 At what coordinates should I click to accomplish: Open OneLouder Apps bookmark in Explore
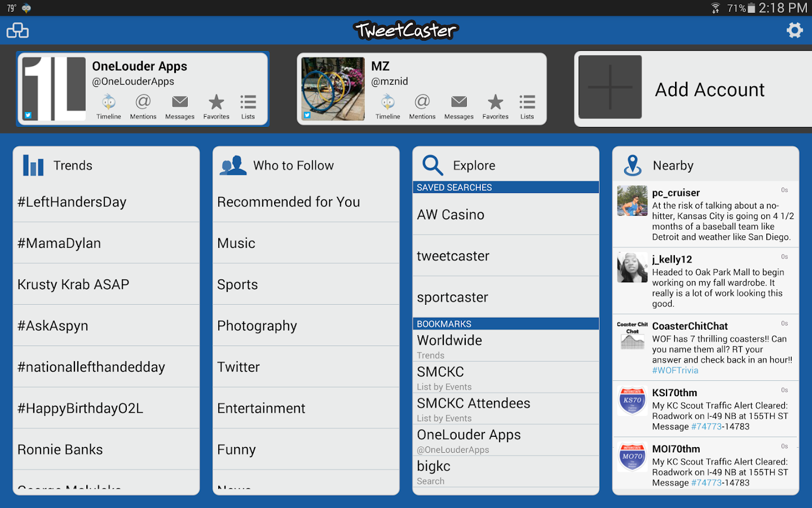click(506, 440)
